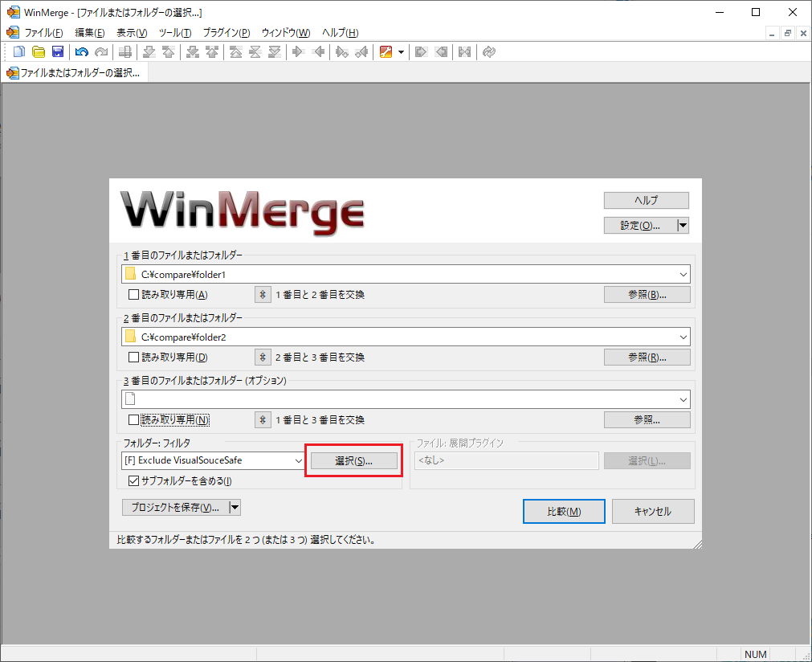This screenshot has height=662, width=812.
Task: Click the Auto Merge toolbar icon
Action: point(464,51)
